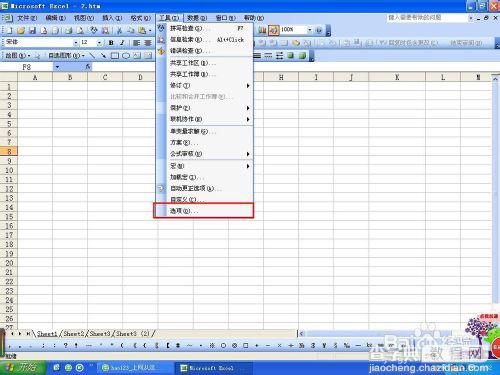Select the Rectangle drawing tool
500x375 pixels.
pyautogui.click(x=115, y=56)
